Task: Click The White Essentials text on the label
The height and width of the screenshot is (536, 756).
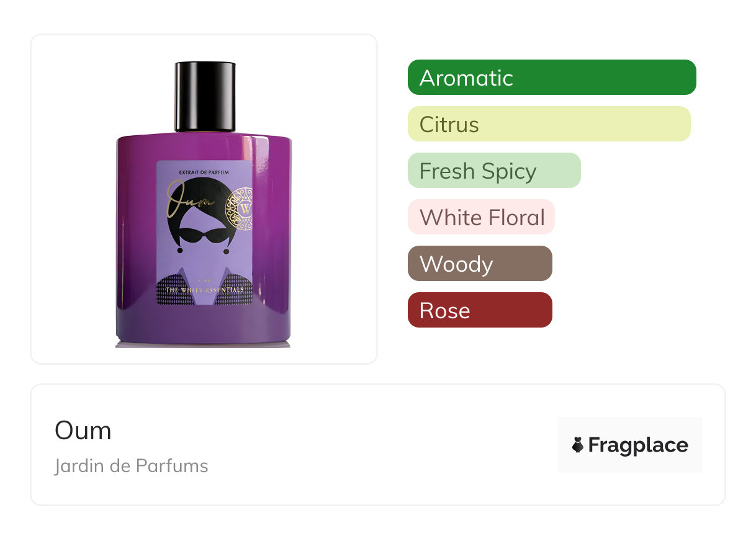Action: point(204,290)
